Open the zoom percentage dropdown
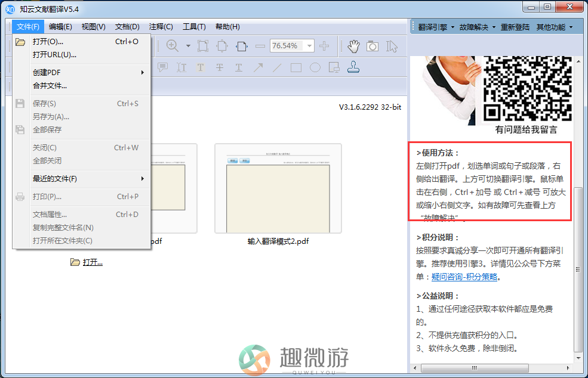The height and width of the screenshot is (378, 588). (x=309, y=46)
